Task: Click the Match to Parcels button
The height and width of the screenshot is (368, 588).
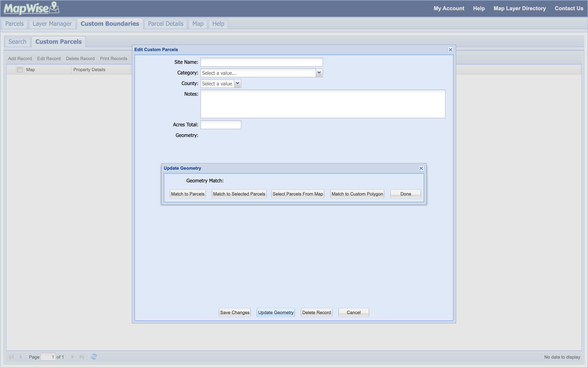Action: pyautogui.click(x=188, y=194)
